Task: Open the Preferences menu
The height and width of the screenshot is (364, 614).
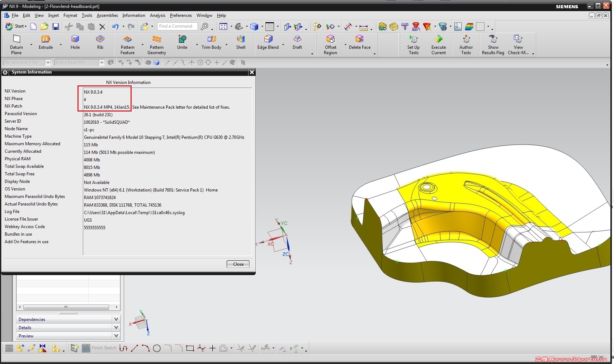Action: [181, 15]
